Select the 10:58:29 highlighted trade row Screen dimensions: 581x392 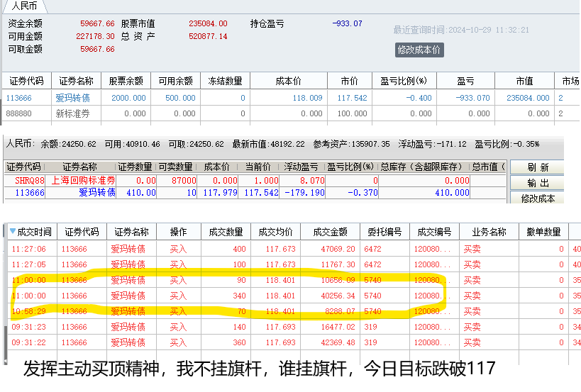point(284,311)
